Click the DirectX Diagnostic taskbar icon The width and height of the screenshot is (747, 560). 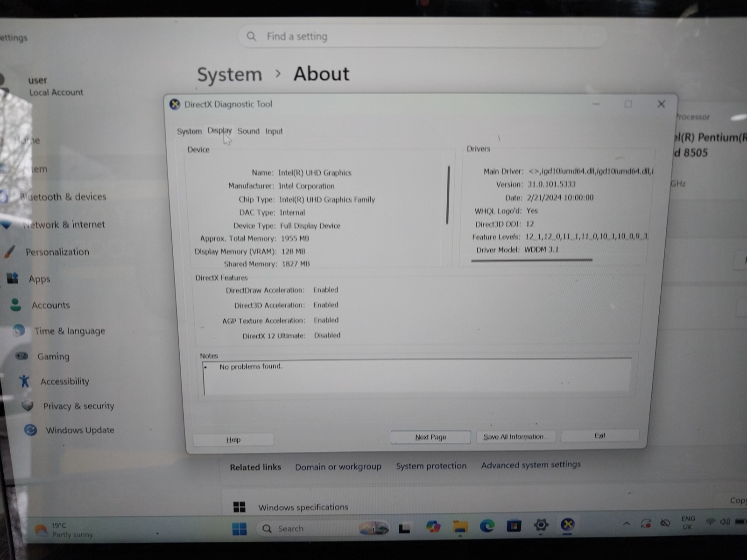point(568,525)
